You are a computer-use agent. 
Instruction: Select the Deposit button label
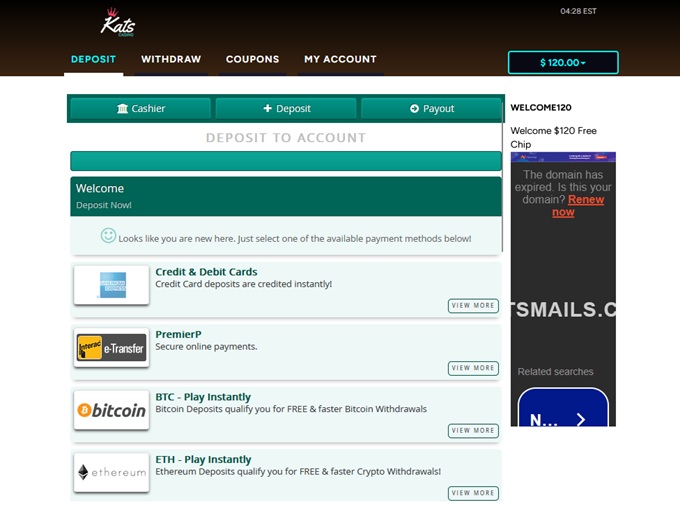click(293, 108)
